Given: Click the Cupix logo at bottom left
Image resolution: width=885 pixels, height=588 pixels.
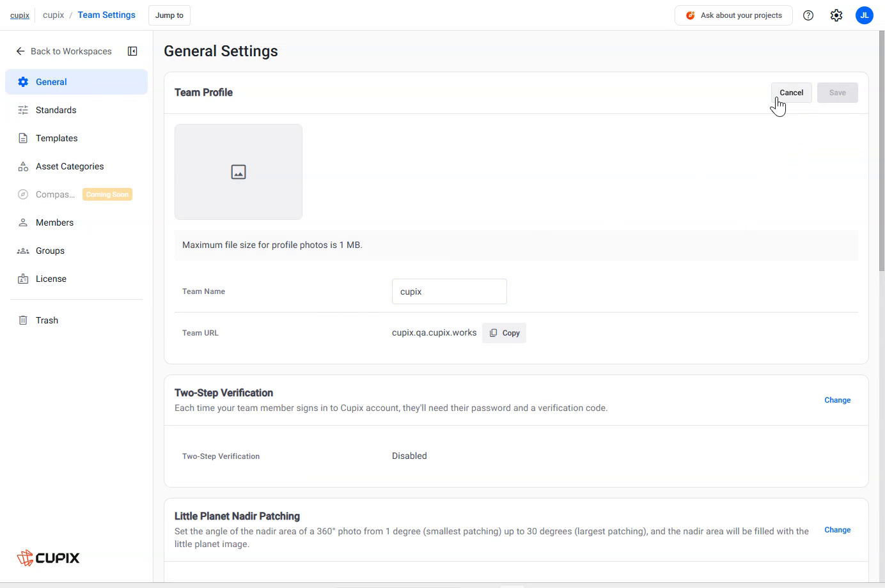Looking at the screenshot, I should pos(48,558).
